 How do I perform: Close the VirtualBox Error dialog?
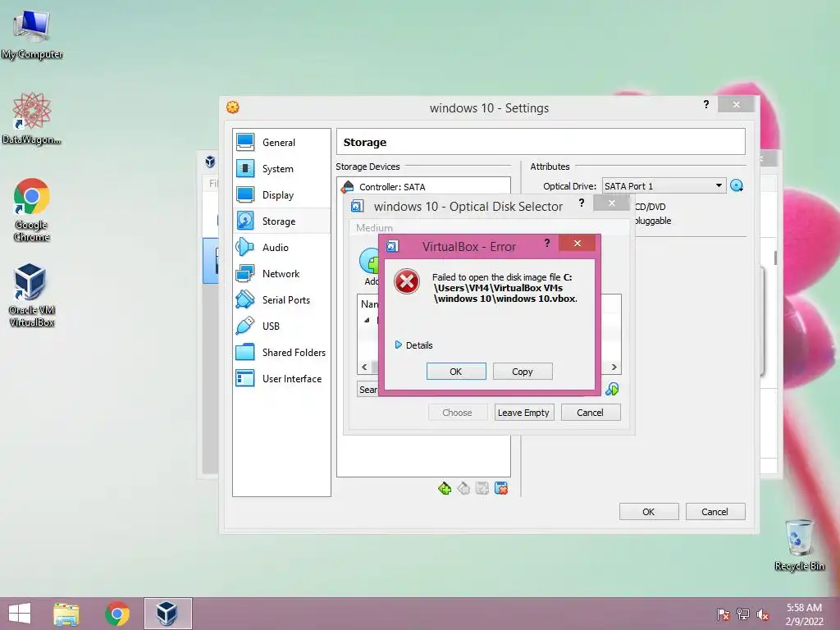pos(577,243)
